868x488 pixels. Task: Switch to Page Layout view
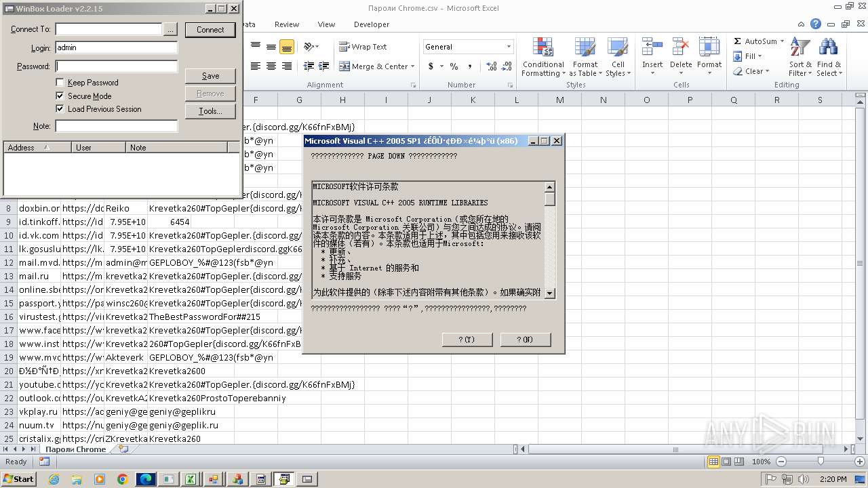[726, 462]
